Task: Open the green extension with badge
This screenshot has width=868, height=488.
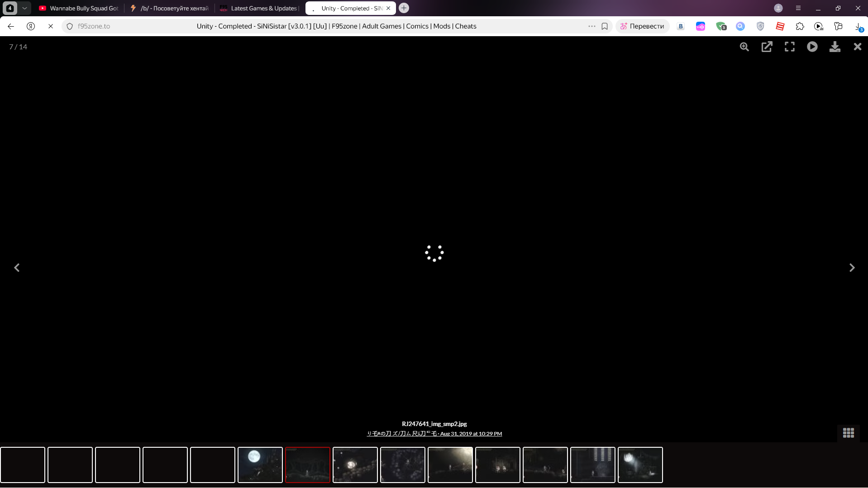Action: point(721,26)
